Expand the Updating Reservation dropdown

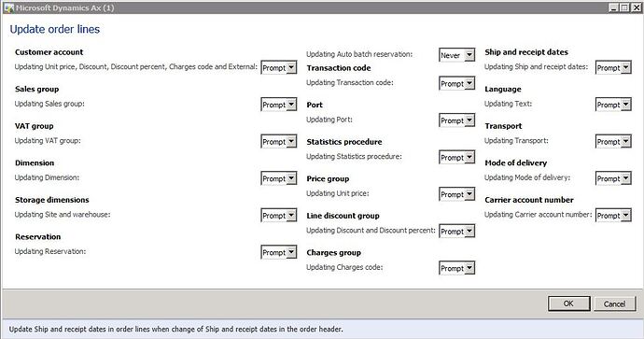click(x=278, y=253)
